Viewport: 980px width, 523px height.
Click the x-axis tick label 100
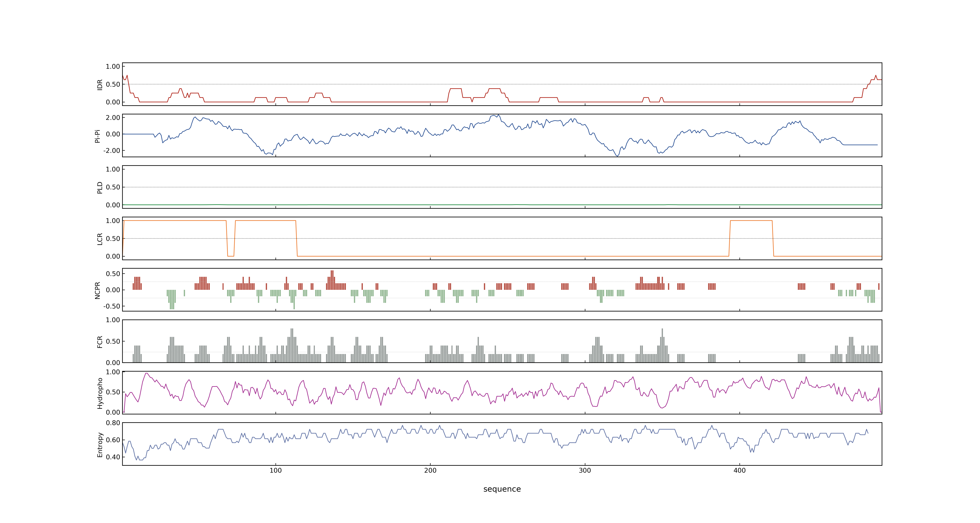point(275,470)
